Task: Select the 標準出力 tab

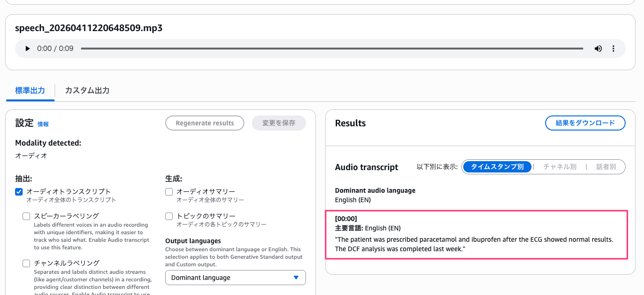Action: click(x=30, y=90)
